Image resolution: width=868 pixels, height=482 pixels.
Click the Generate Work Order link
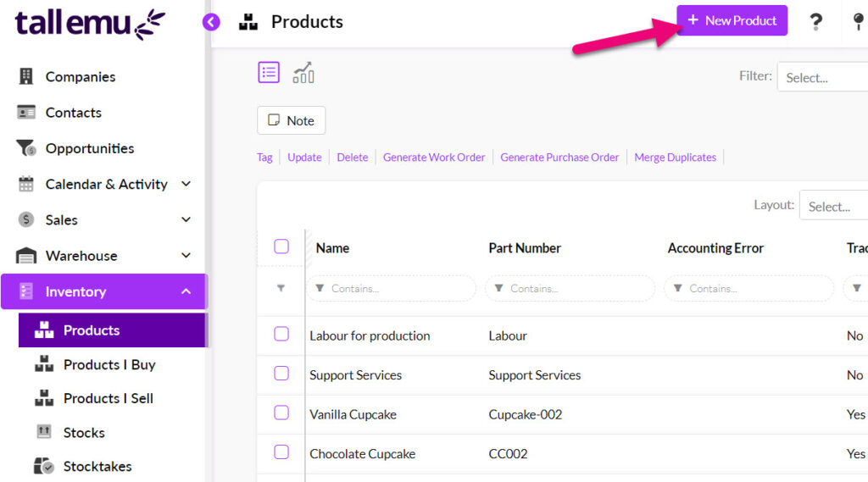[x=434, y=158]
